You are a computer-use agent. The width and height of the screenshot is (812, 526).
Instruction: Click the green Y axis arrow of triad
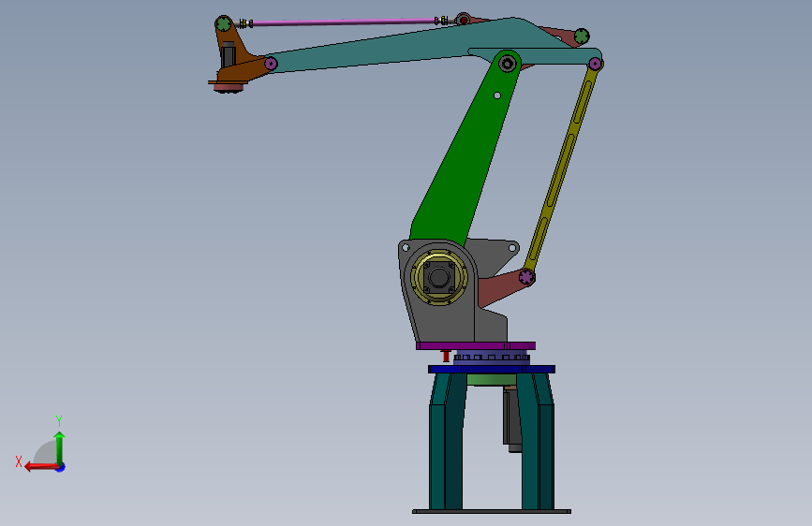click(60, 447)
